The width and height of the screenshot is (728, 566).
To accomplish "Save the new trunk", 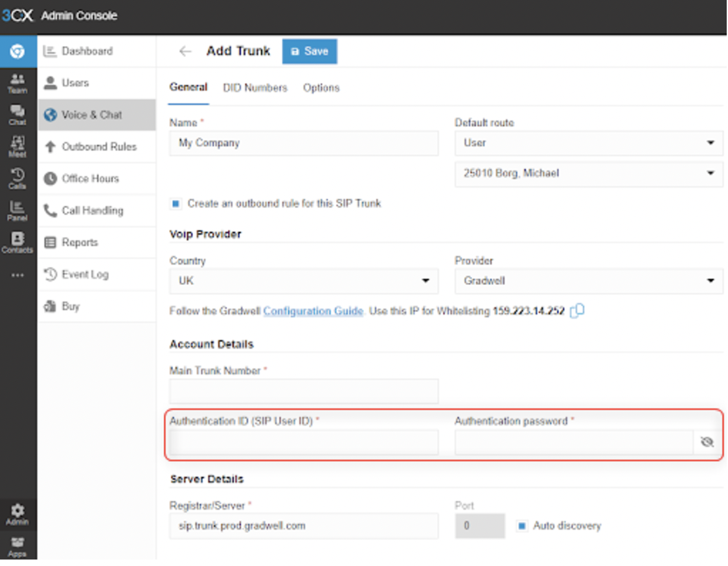I will pos(310,51).
